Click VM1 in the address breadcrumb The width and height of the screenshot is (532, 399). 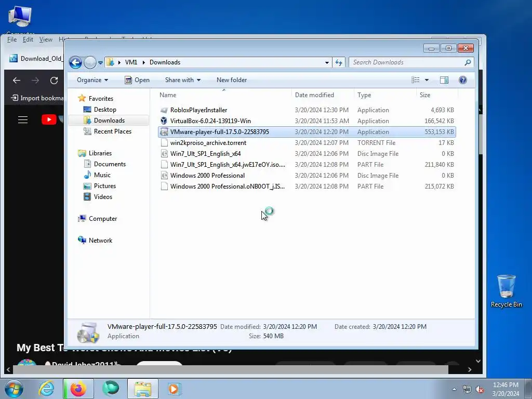(131, 62)
